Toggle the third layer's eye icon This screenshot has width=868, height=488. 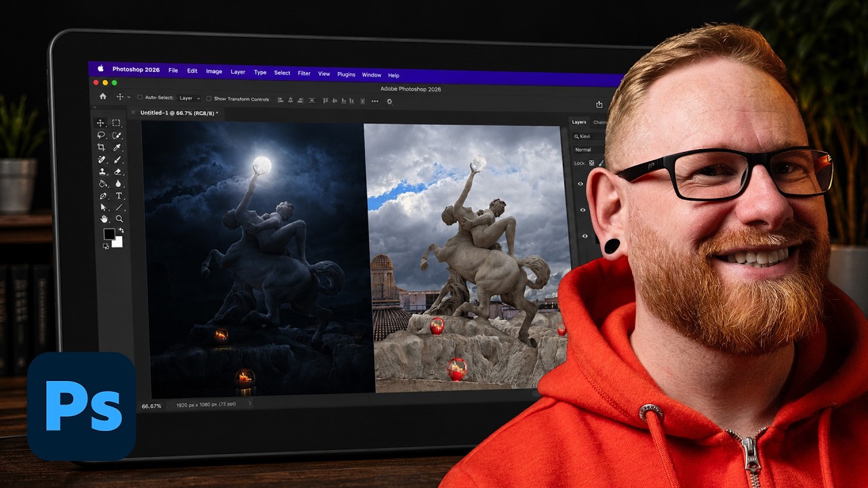pos(585,236)
